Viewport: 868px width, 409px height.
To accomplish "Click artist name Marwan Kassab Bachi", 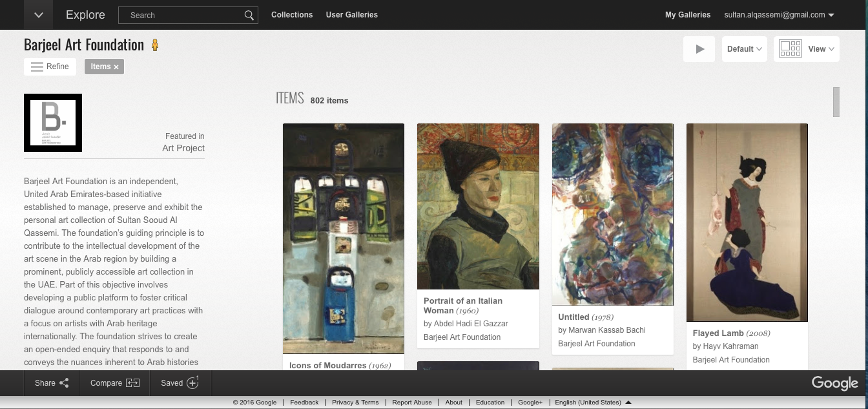I will point(607,330).
